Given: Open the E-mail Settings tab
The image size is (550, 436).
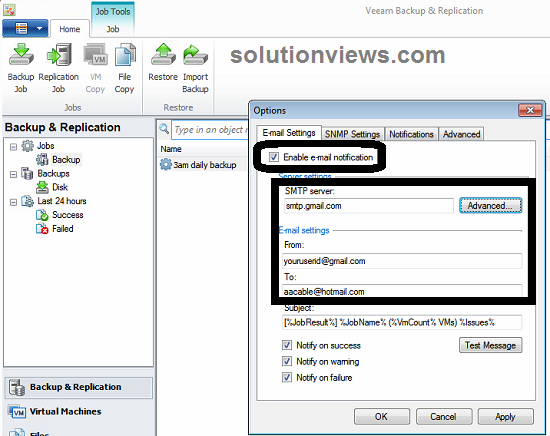Looking at the screenshot, I should point(289,133).
